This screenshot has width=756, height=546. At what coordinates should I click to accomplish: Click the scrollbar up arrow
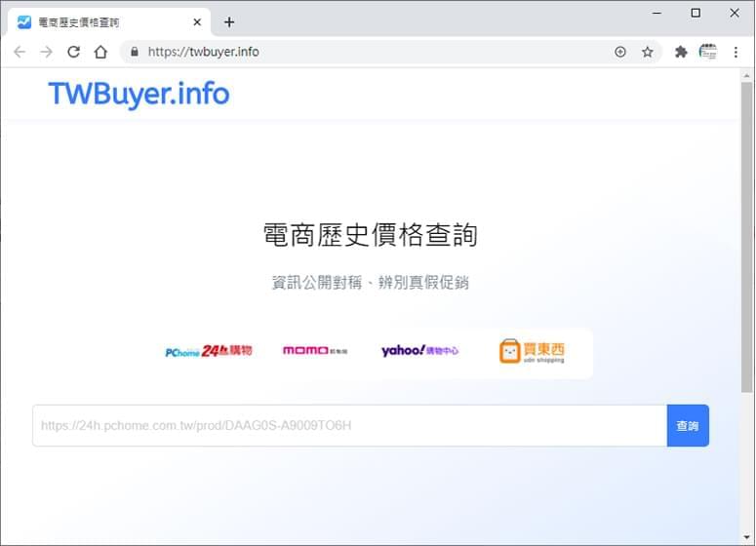pyautogui.click(x=747, y=76)
